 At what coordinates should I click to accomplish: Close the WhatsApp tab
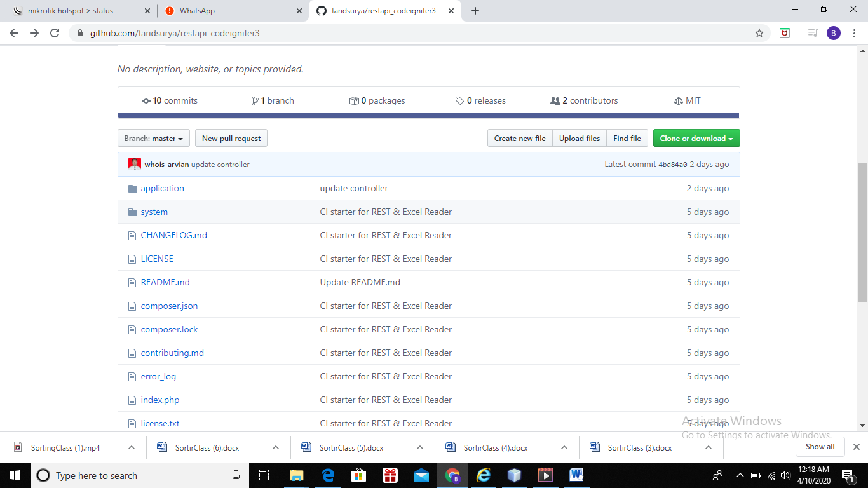tap(299, 11)
